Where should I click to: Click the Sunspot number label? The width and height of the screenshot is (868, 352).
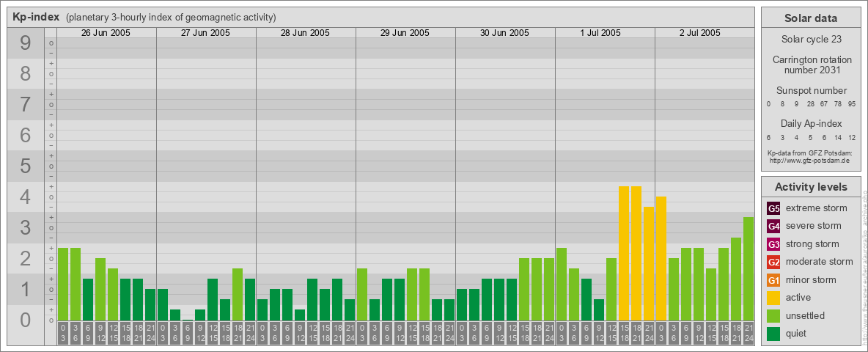click(x=812, y=90)
